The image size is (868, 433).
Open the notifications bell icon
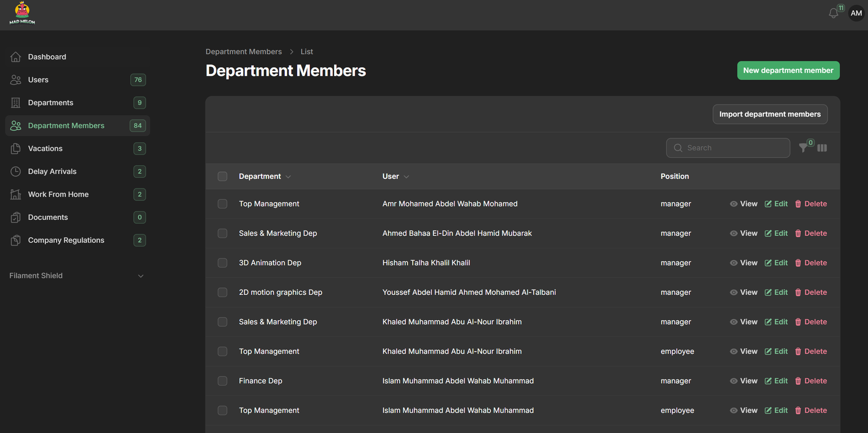click(x=833, y=14)
